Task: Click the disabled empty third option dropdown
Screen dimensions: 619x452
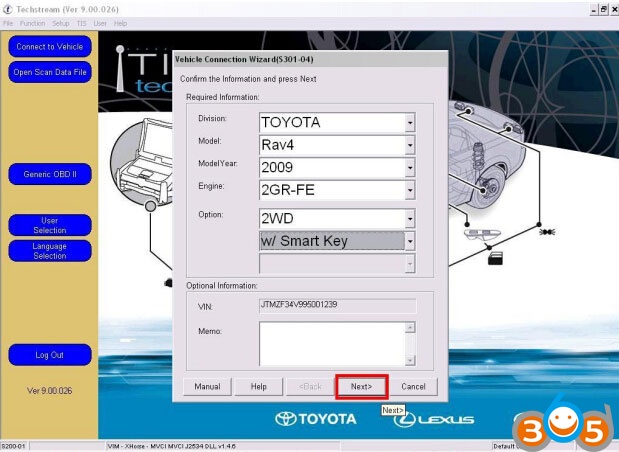Action: [x=337, y=263]
